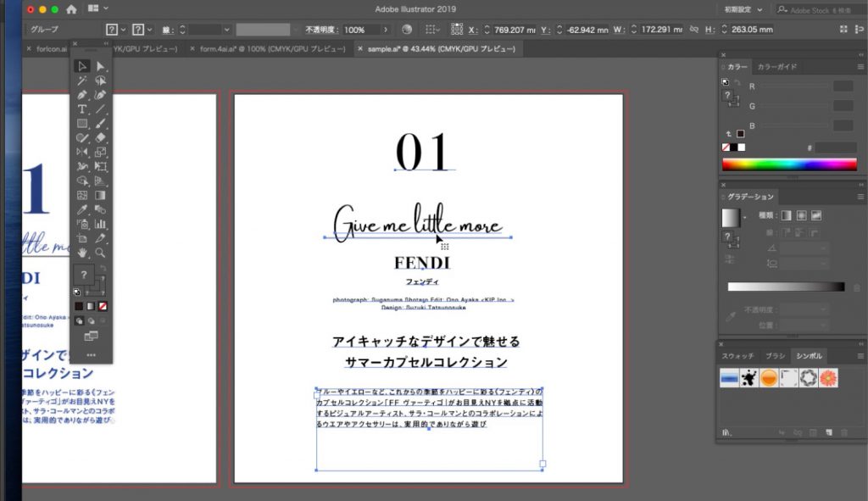Choose linear gradient type
868x501 pixels.
(x=786, y=215)
